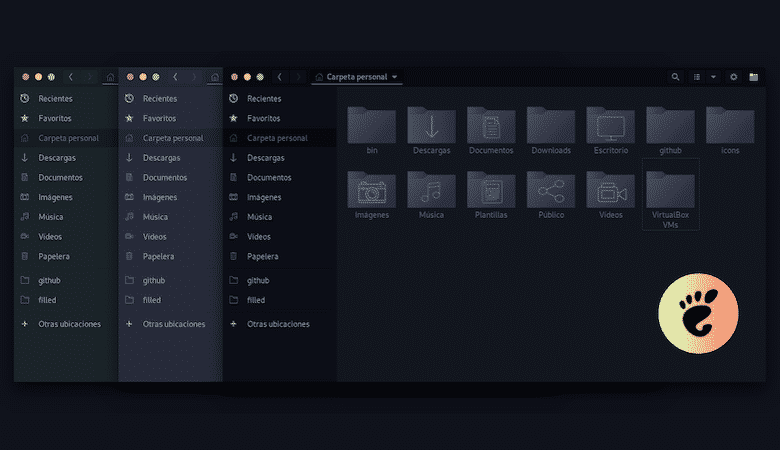Switch to list view in the front window toolbar
The width and height of the screenshot is (780, 450).
coord(697,77)
